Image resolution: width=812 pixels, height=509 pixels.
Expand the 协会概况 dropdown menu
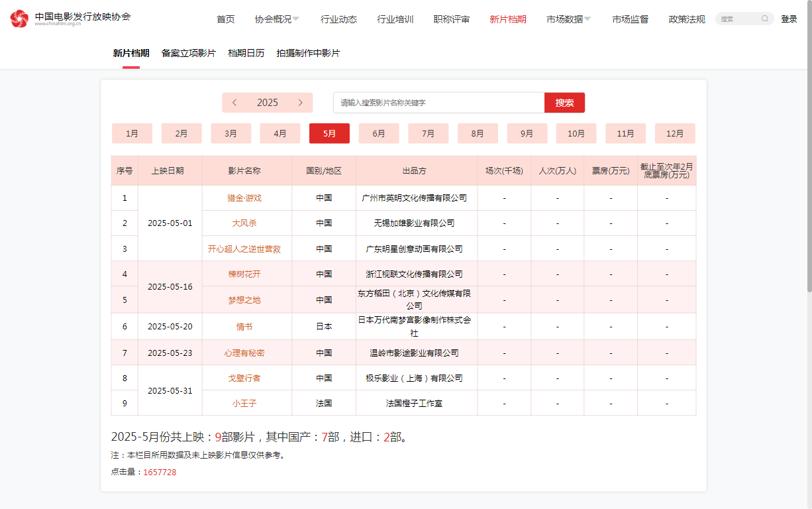277,19
